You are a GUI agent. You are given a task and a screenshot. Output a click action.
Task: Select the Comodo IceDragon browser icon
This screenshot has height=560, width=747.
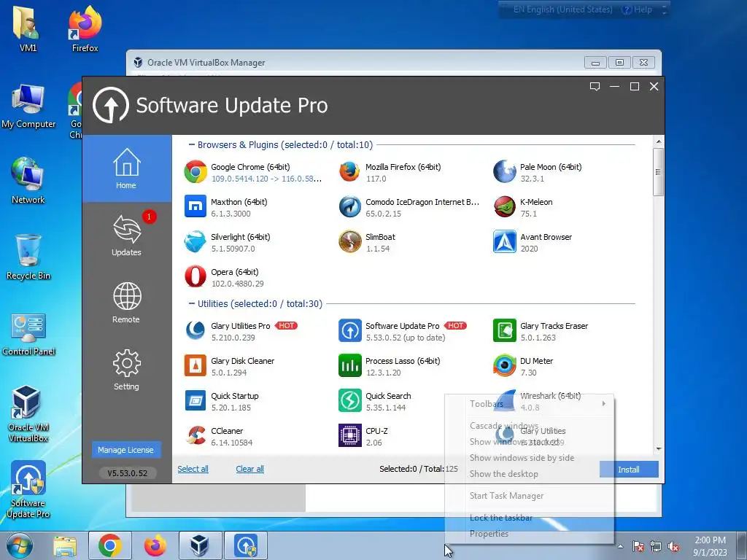pos(349,206)
